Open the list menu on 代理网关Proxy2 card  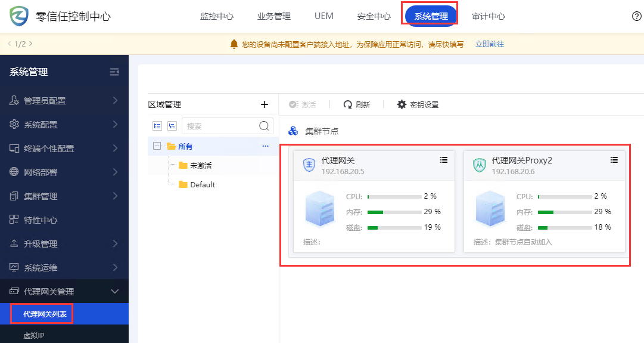coord(614,160)
